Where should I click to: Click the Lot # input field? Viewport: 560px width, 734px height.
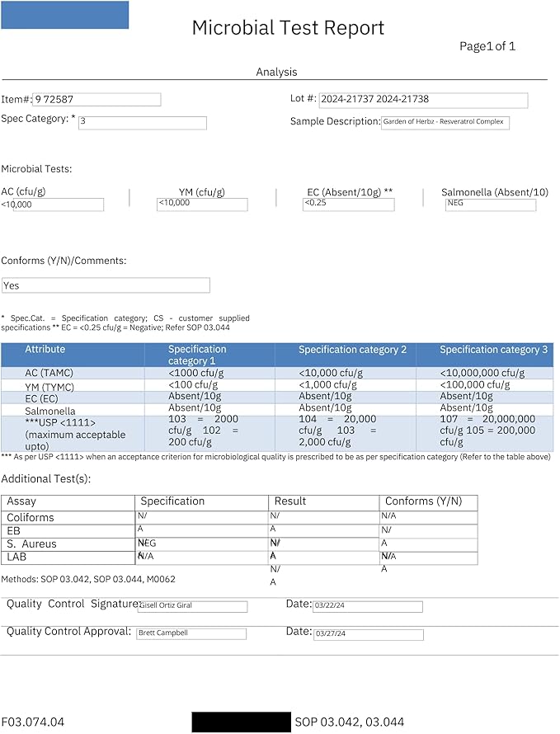point(422,100)
